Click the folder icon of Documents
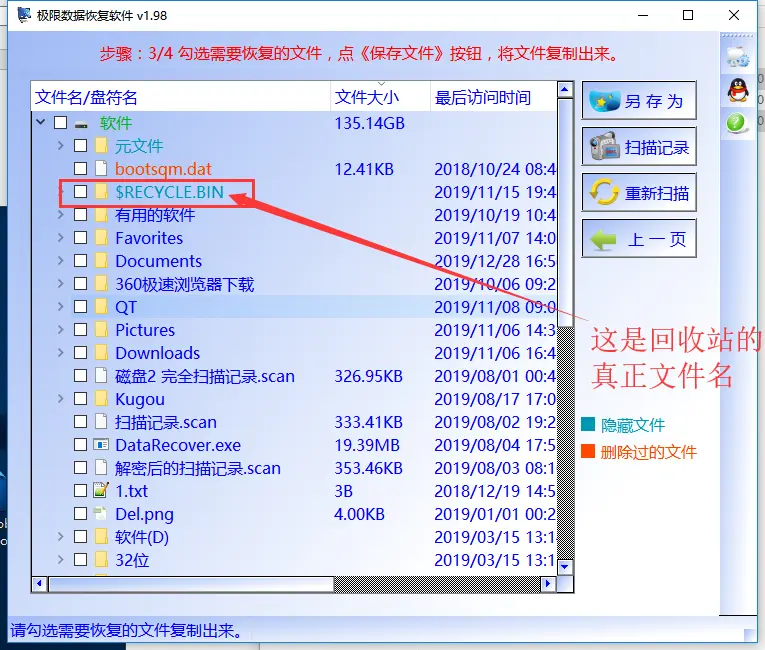This screenshot has height=650, width=765. [101, 261]
